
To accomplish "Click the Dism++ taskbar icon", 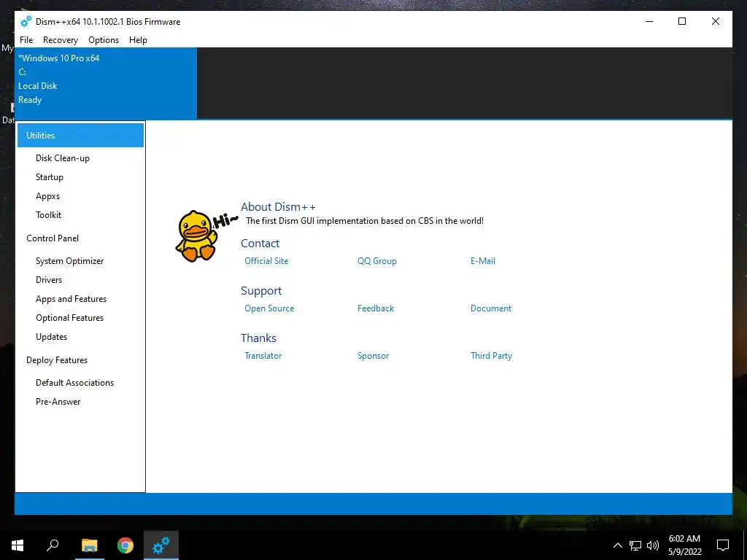I will [161, 545].
